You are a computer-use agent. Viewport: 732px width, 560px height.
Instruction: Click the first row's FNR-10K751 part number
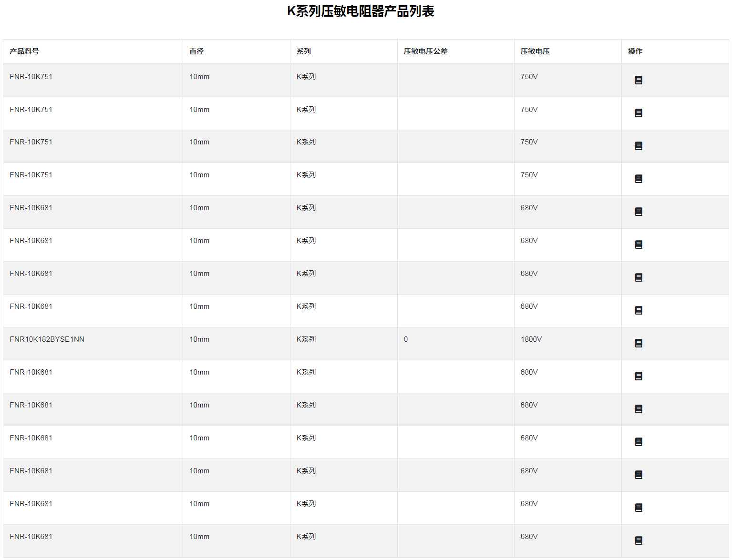(31, 77)
